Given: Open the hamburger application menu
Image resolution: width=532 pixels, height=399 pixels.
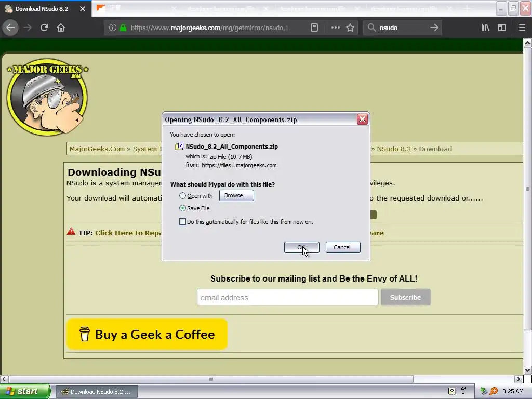Looking at the screenshot, I should coord(522,28).
